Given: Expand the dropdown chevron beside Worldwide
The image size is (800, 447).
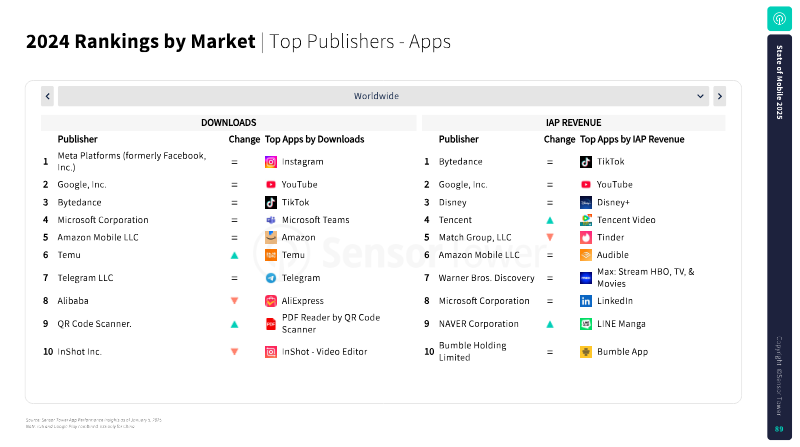Looking at the screenshot, I should 700,96.
